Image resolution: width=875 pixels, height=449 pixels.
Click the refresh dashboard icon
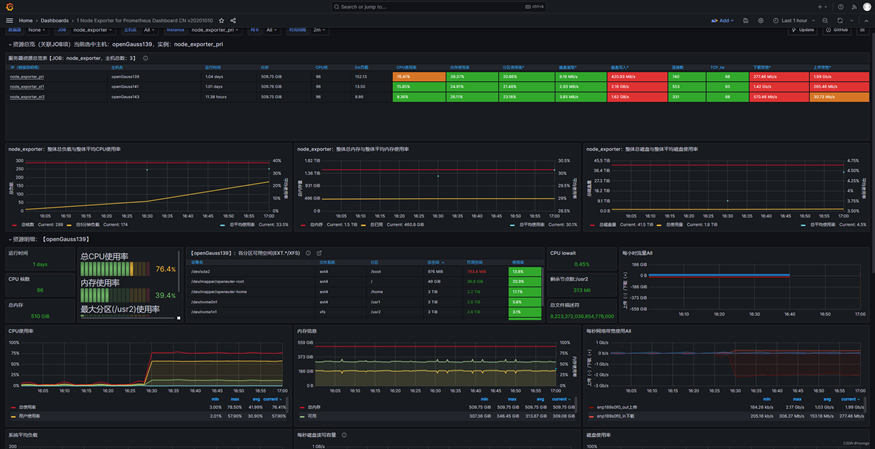840,20
